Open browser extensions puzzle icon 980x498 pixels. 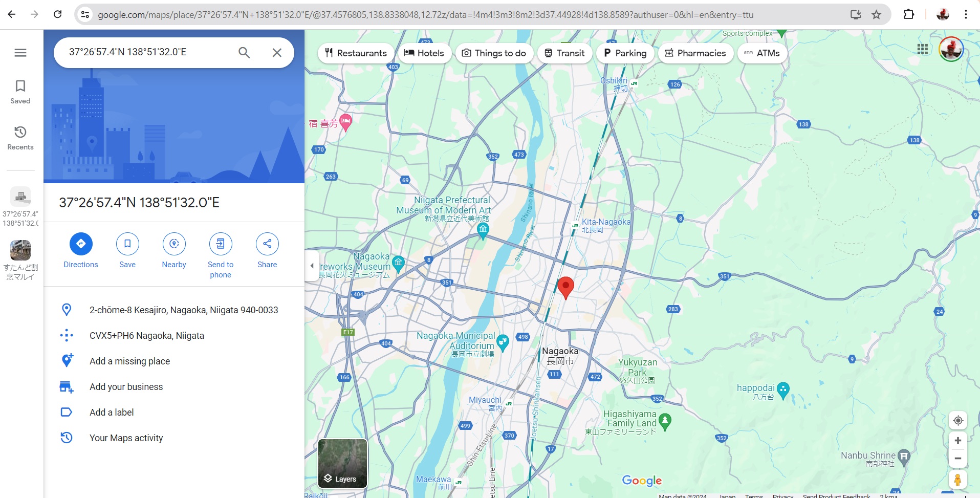(x=909, y=14)
